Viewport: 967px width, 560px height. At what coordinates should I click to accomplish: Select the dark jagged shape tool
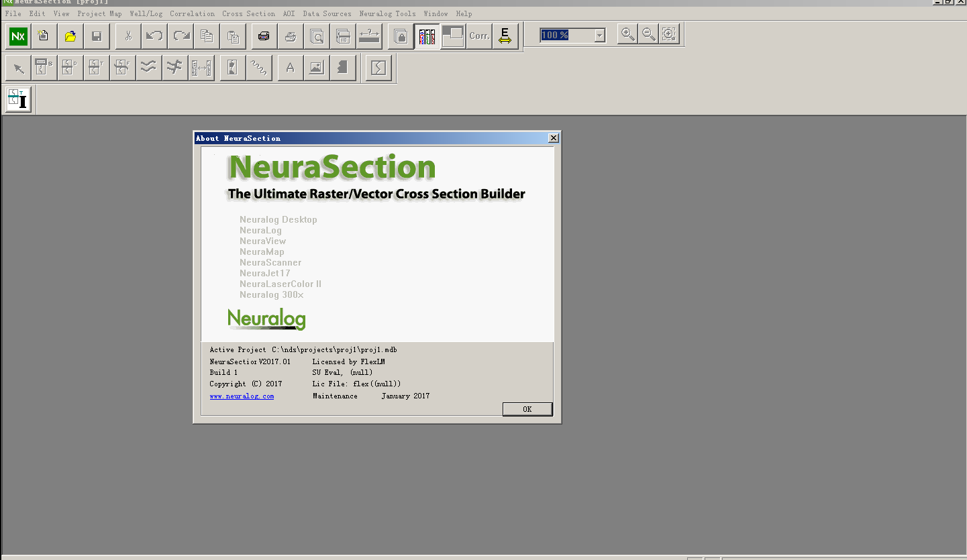[343, 68]
